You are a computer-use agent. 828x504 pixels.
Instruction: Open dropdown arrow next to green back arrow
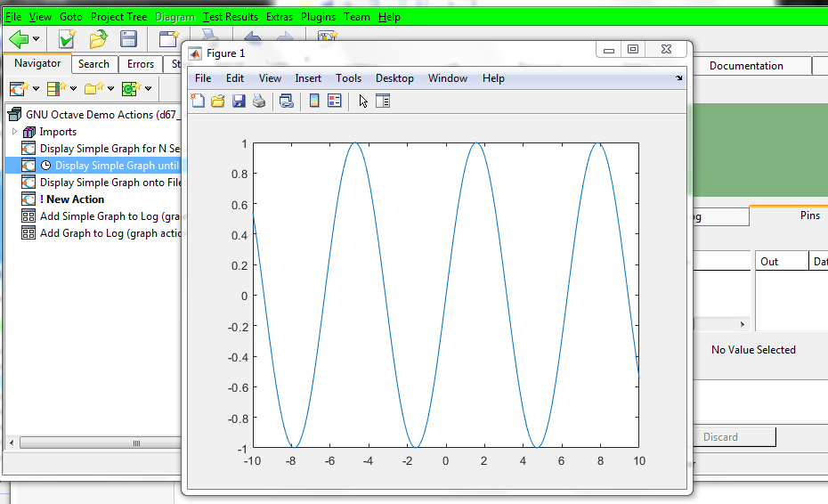pyautogui.click(x=37, y=39)
